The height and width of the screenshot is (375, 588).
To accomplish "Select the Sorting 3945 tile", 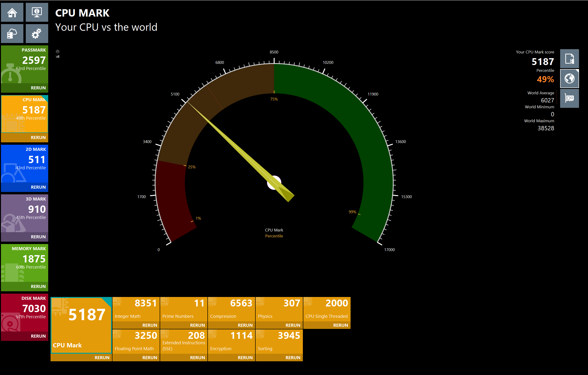I will click(x=279, y=341).
